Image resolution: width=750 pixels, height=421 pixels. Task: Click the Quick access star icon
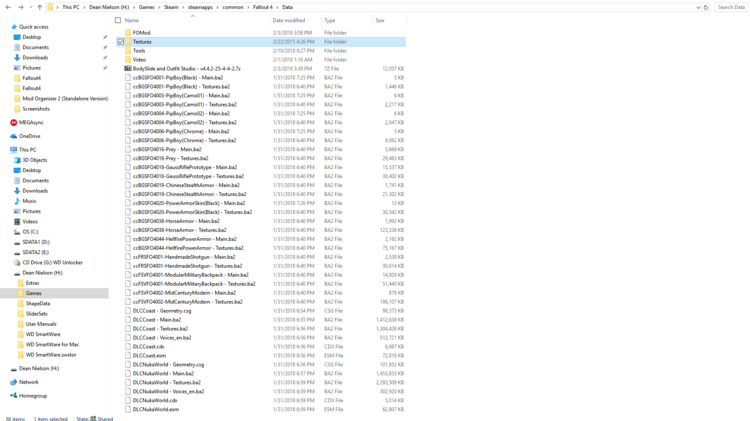[x=14, y=27]
